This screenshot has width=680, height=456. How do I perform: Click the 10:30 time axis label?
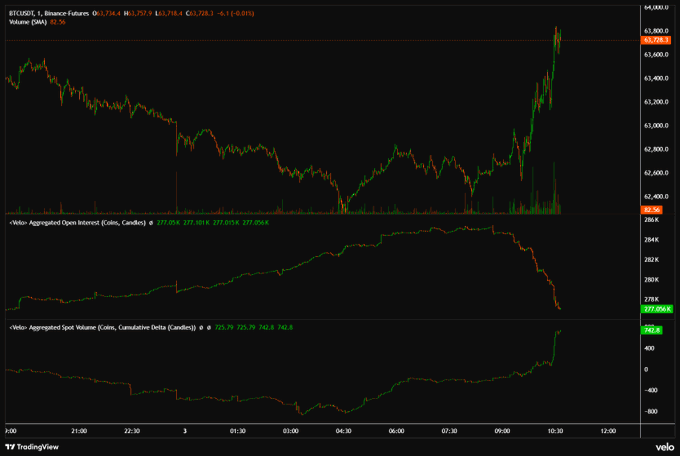tap(556, 431)
